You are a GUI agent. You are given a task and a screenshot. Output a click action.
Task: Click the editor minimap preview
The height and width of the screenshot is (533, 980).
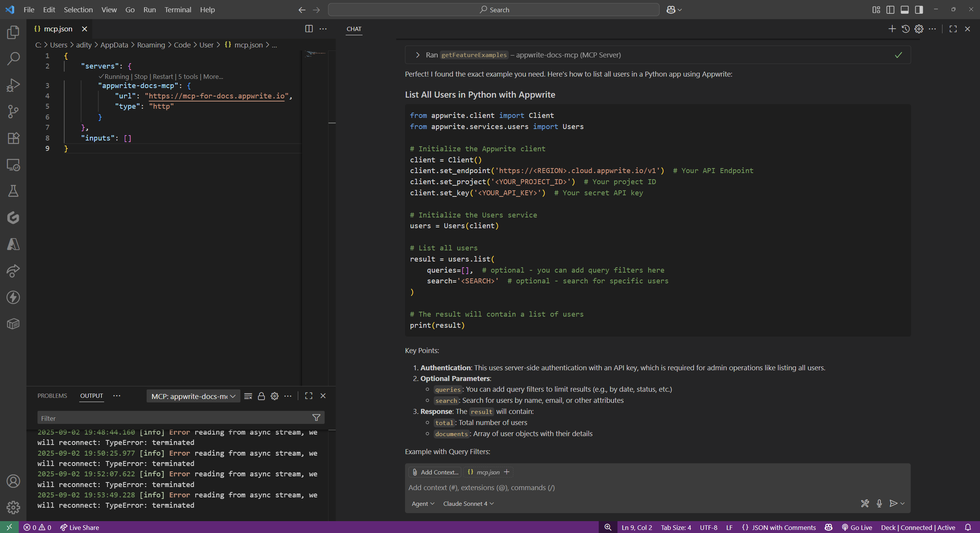[315, 54]
